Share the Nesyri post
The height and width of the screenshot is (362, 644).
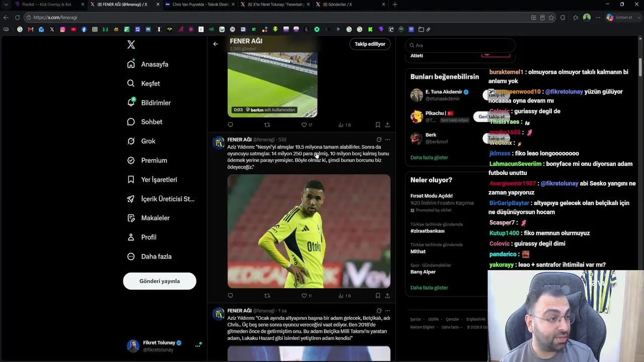pos(387,296)
